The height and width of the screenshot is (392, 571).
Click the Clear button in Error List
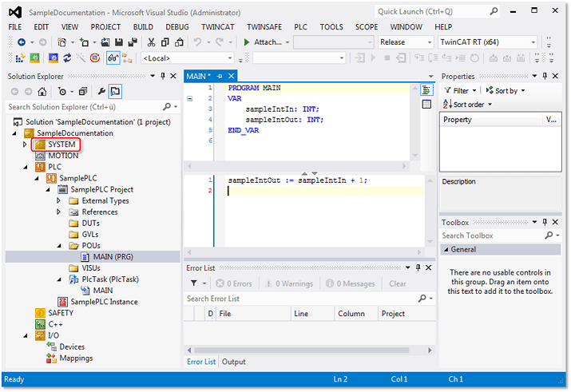pyautogui.click(x=397, y=283)
